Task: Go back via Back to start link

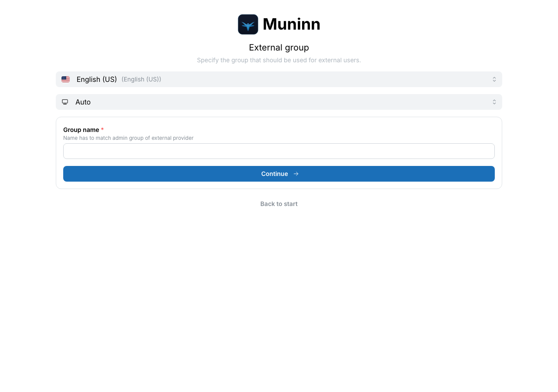Action: pyautogui.click(x=279, y=204)
